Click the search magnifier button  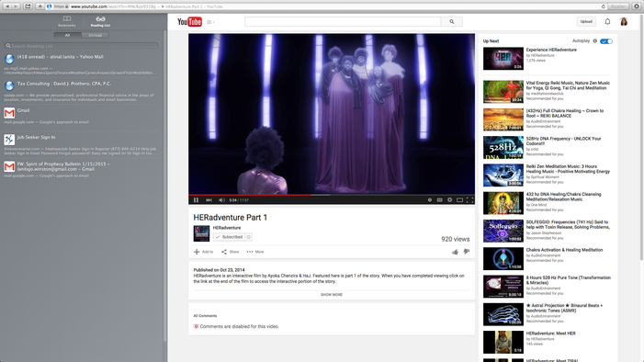point(452,22)
